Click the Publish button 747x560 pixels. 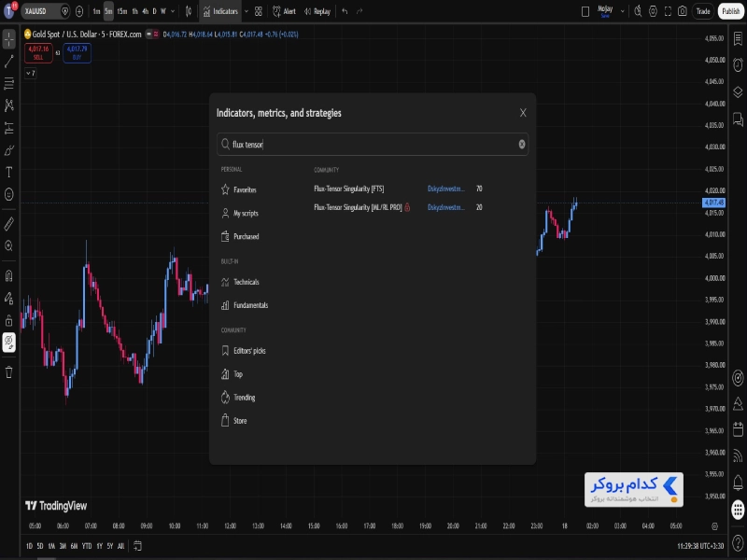(x=731, y=11)
